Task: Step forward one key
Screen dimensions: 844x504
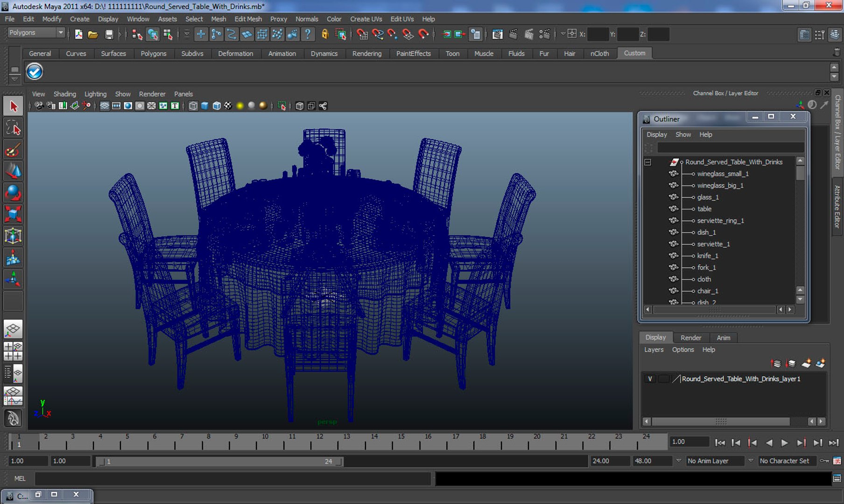Action: coord(801,442)
